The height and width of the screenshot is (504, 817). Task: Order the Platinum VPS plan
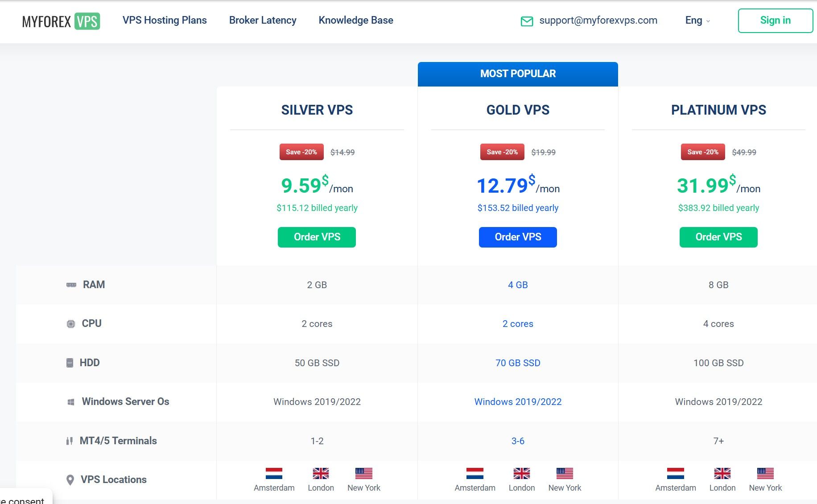(718, 237)
